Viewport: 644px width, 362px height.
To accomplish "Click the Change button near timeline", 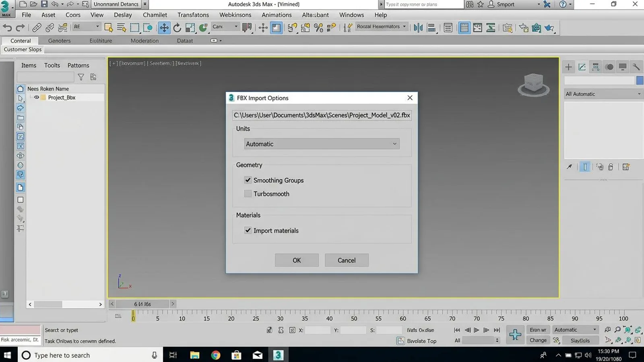I will 538,340.
